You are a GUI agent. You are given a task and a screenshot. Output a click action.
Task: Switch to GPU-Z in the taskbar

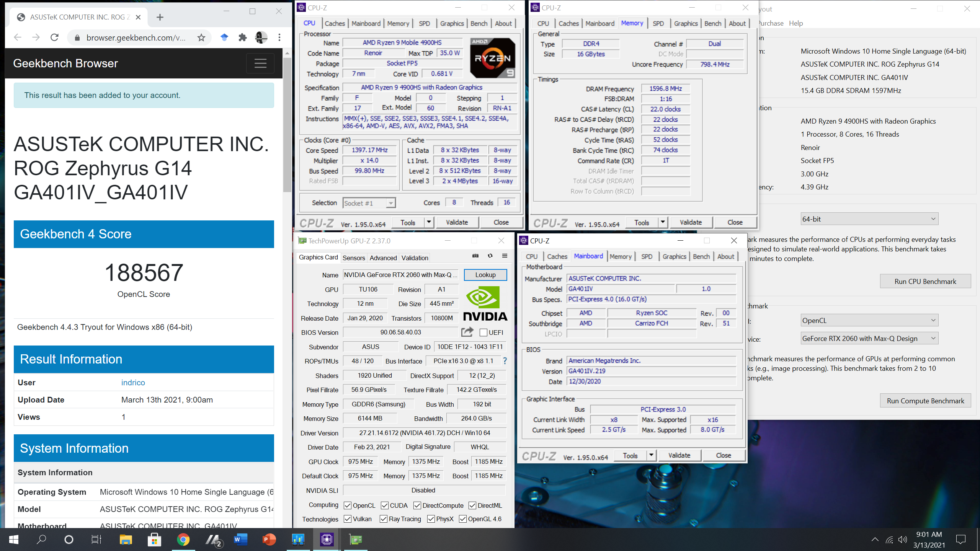click(356, 540)
